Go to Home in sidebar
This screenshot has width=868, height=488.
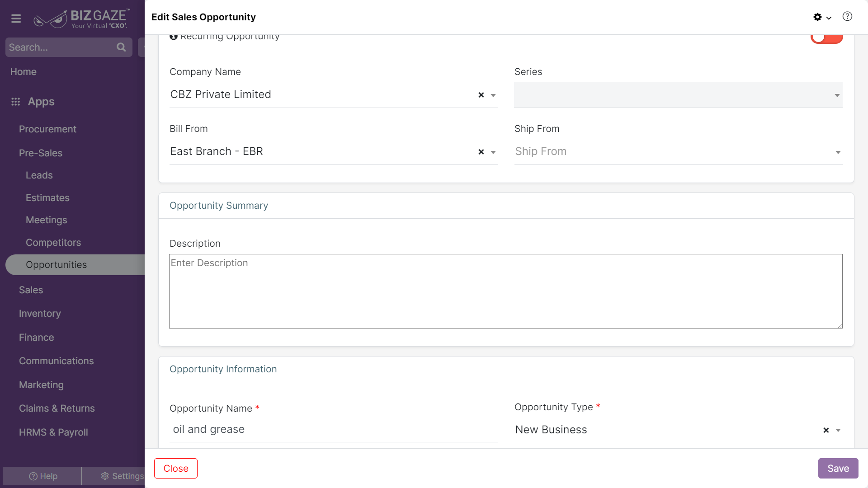[24, 72]
